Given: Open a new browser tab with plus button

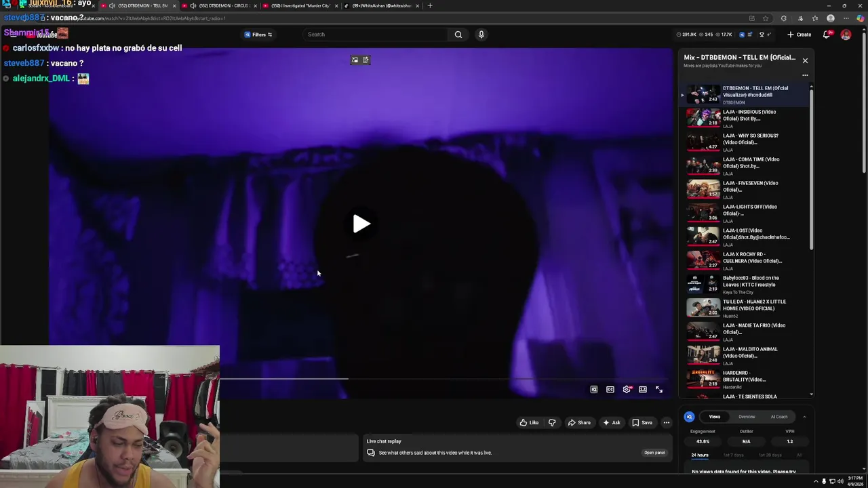Looking at the screenshot, I should 429,5.
